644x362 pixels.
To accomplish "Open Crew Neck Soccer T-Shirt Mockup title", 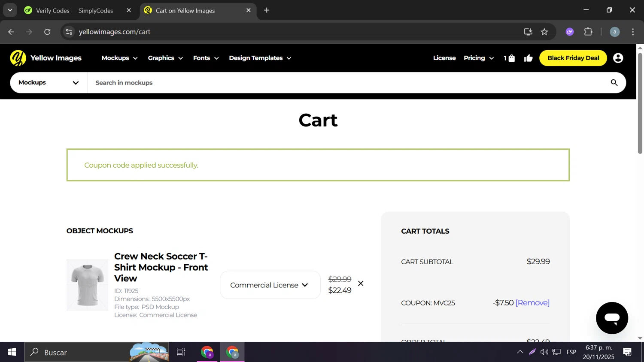I will 161,267.
